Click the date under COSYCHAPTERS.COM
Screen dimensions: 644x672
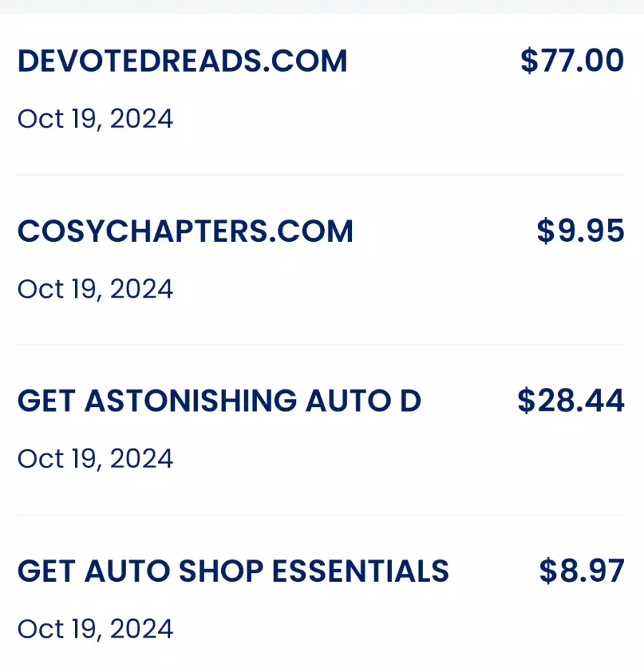(95, 289)
